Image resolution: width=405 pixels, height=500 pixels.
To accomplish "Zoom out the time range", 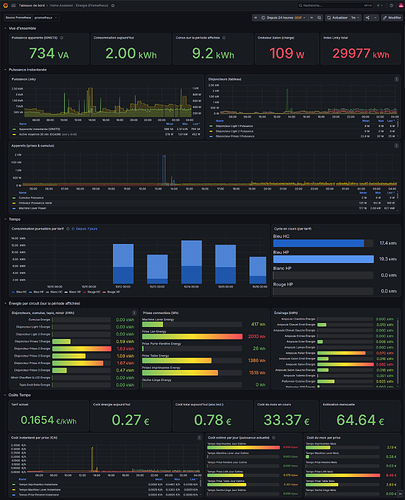I will tap(319, 18).
